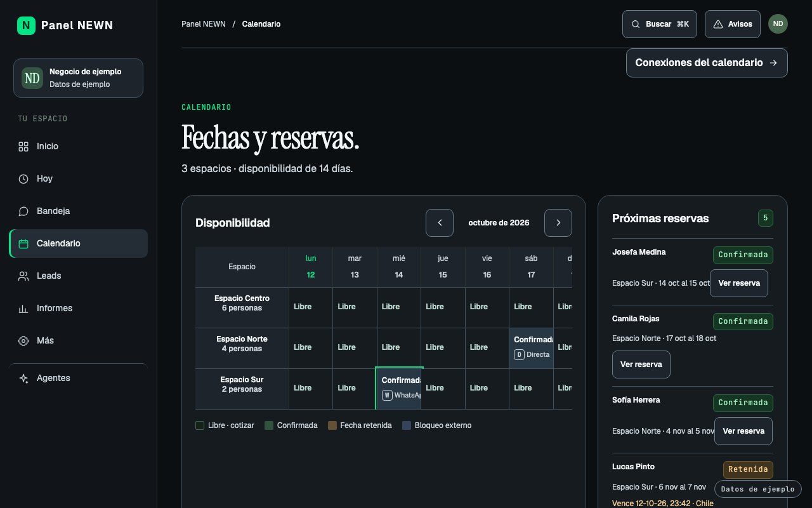
Task: Click the Retenida badge for Lucas Pinto
Action: tap(748, 470)
